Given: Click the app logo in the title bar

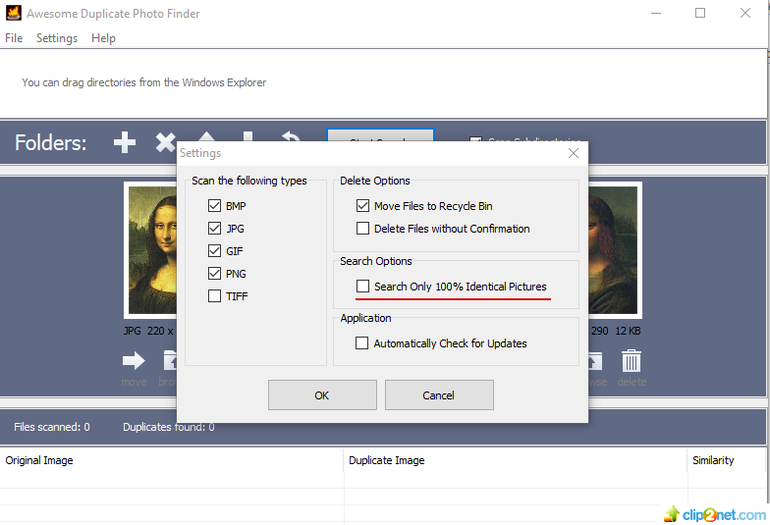Looking at the screenshot, I should 13,13.
